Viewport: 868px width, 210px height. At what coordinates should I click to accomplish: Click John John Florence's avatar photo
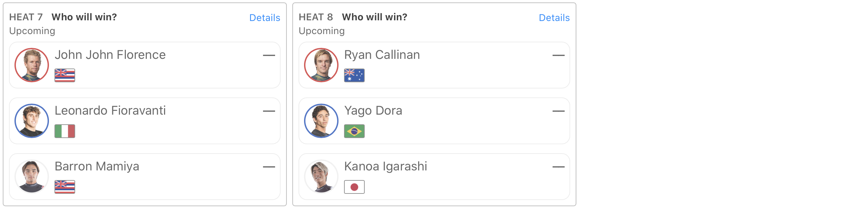coord(32,65)
